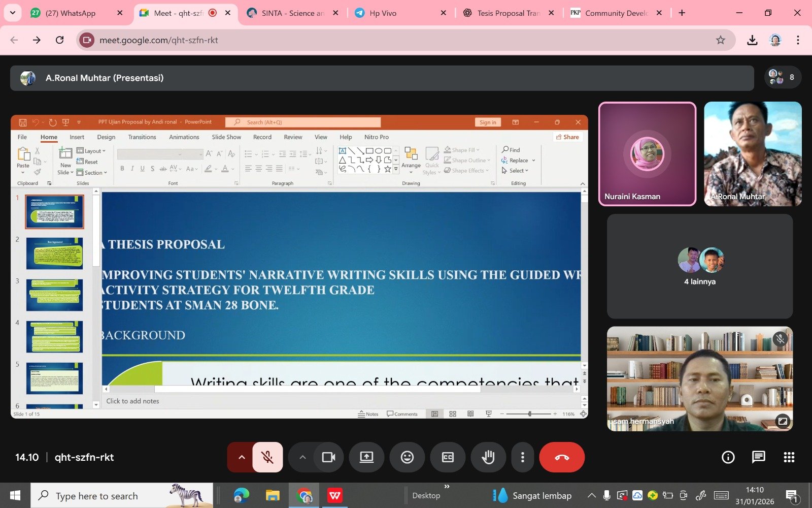Expand video settings arrow beside the camera

tap(302, 457)
